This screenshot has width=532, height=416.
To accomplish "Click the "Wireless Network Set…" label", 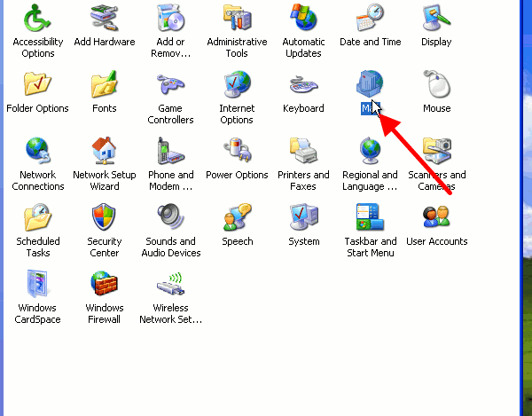I will [170, 313].
